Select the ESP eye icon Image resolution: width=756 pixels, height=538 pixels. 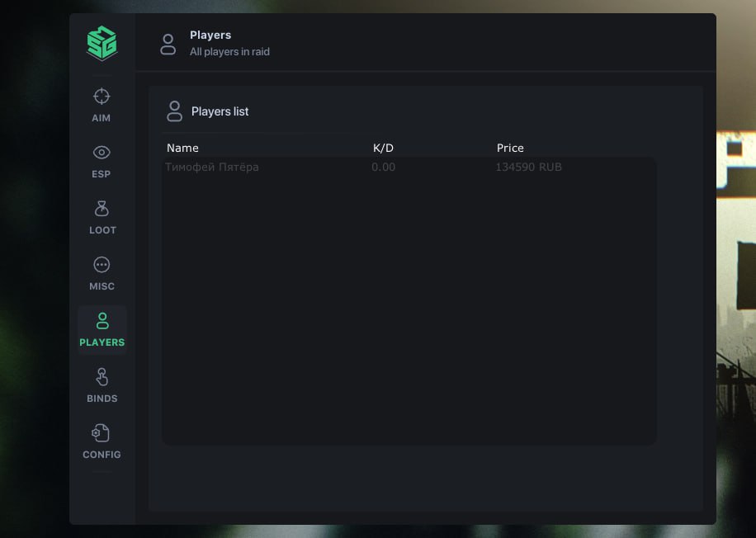pos(102,153)
